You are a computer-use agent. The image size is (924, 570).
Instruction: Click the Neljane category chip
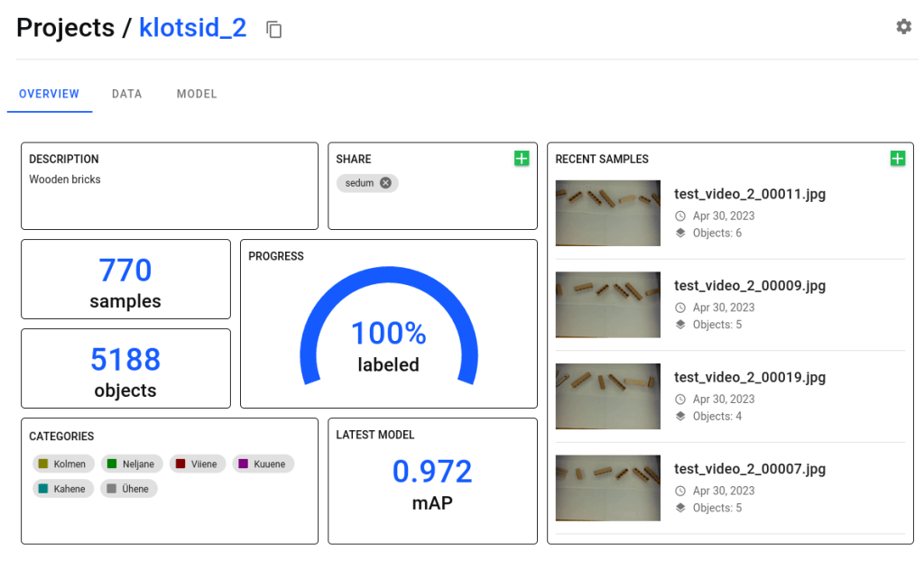(x=132, y=464)
